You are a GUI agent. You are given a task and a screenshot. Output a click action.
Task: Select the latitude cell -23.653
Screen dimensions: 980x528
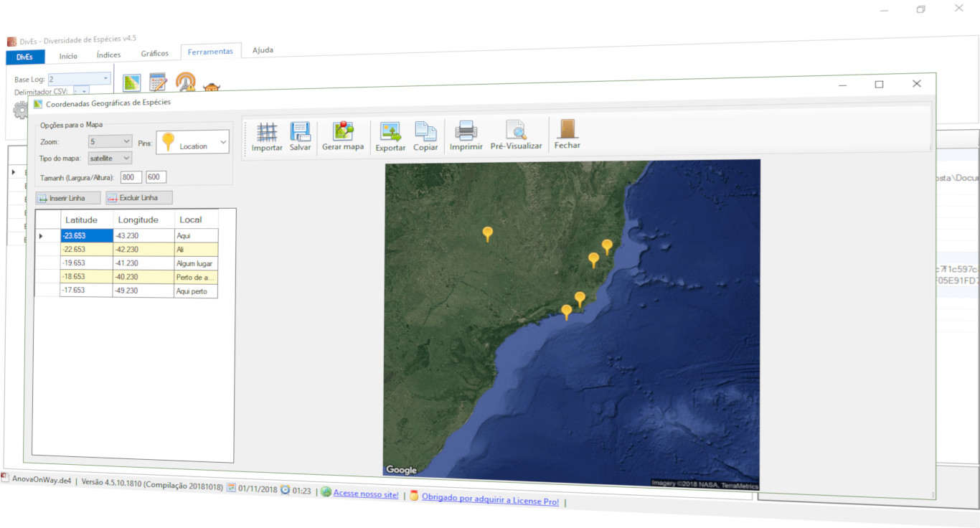coord(87,236)
